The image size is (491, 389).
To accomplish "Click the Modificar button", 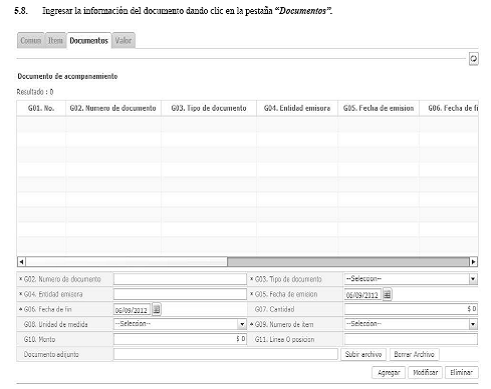I will (x=426, y=372).
